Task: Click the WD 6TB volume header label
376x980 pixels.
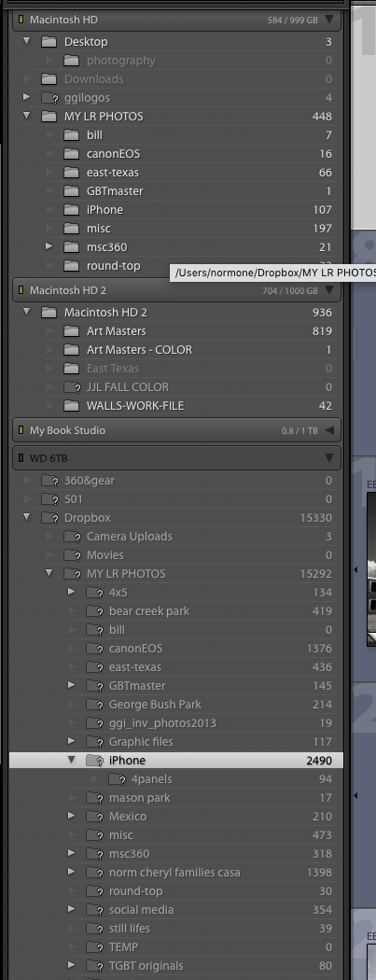Action: [x=49, y=458]
